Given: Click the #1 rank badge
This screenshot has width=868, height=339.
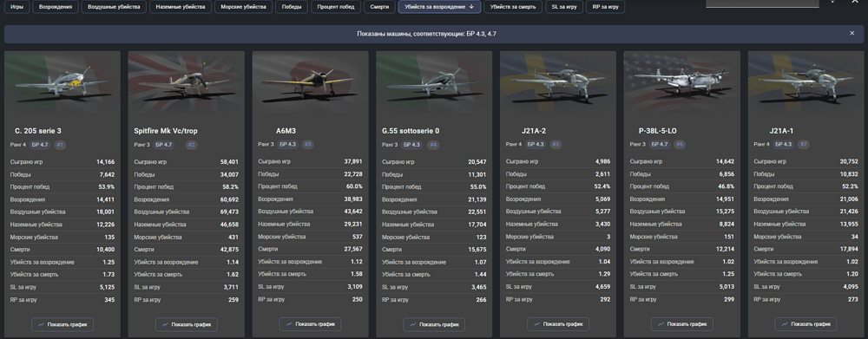Looking at the screenshot, I should click(x=60, y=145).
